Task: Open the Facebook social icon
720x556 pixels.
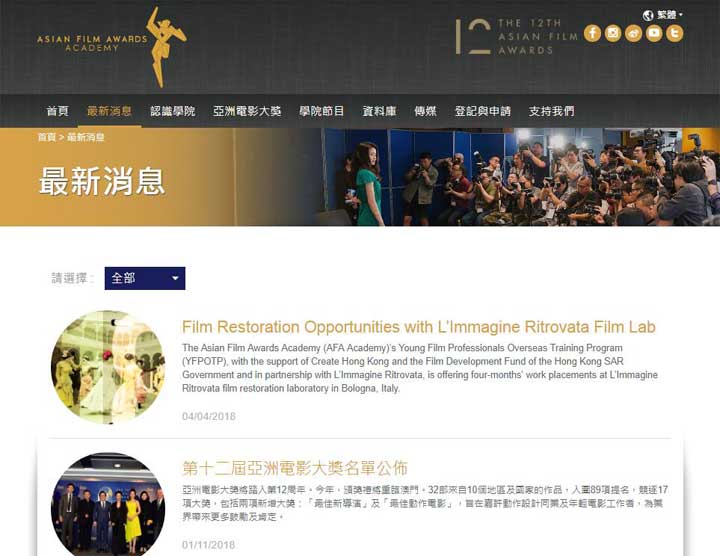Action: coord(592,33)
